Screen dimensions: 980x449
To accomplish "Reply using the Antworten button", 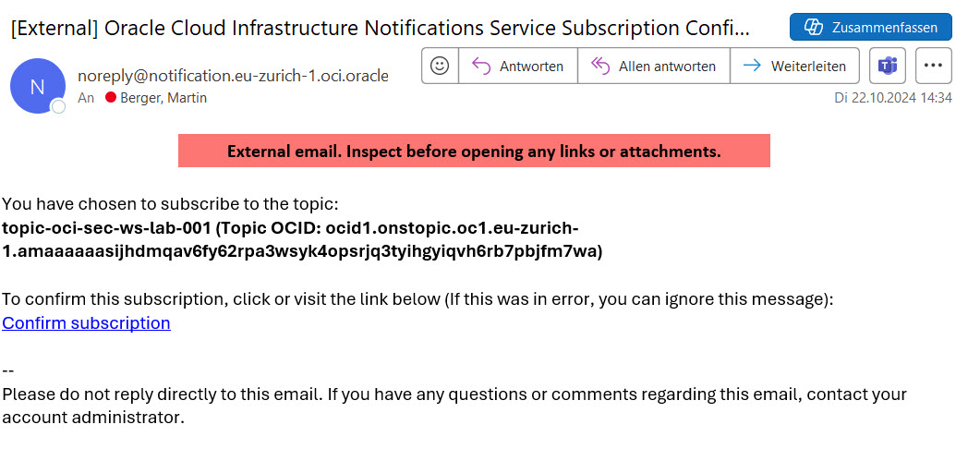I will 518,66.
